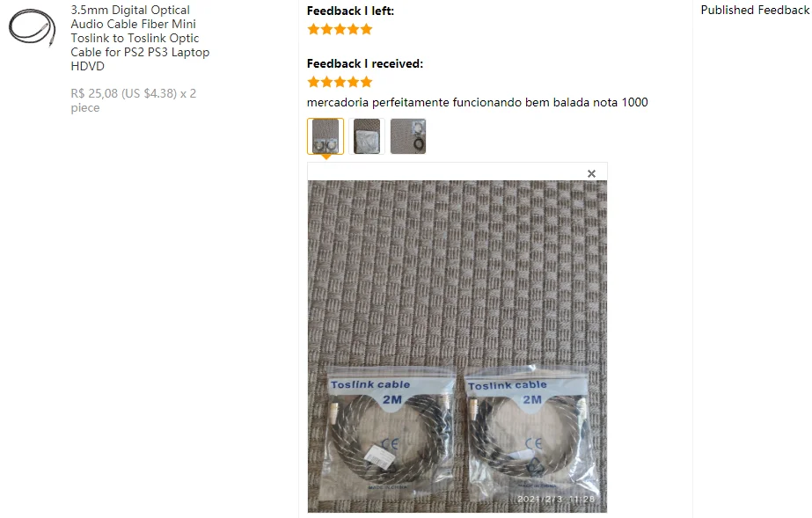Screen dimensions: 812x518
Task: Click the first star under Feedback I received
Action: point(313,82)
